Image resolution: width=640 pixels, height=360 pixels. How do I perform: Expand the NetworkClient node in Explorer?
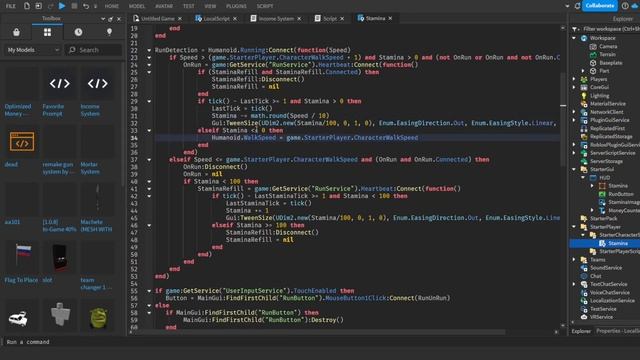point(574,112)
